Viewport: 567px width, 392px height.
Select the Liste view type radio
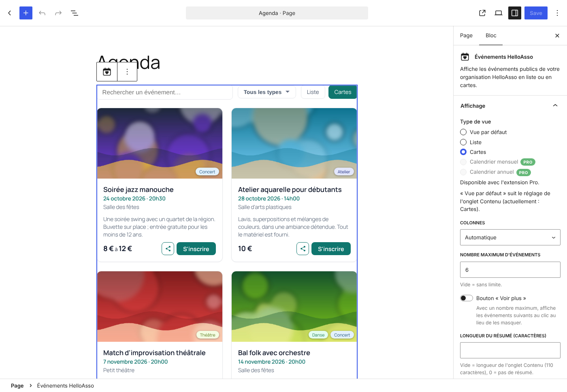[x=463, y=142]
